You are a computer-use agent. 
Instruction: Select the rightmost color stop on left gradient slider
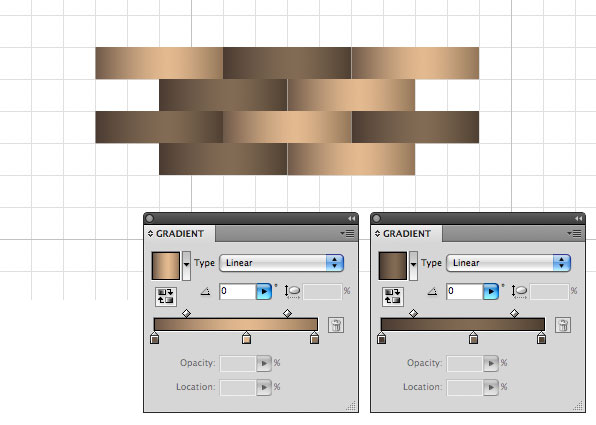click(314, 338)
